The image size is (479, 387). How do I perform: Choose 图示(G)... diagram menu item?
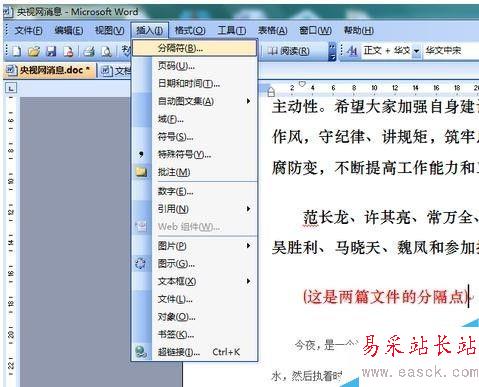195,264
